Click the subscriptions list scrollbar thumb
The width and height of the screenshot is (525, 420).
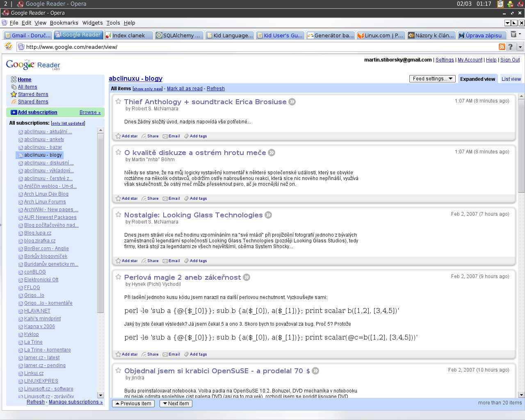coord(100,223)
